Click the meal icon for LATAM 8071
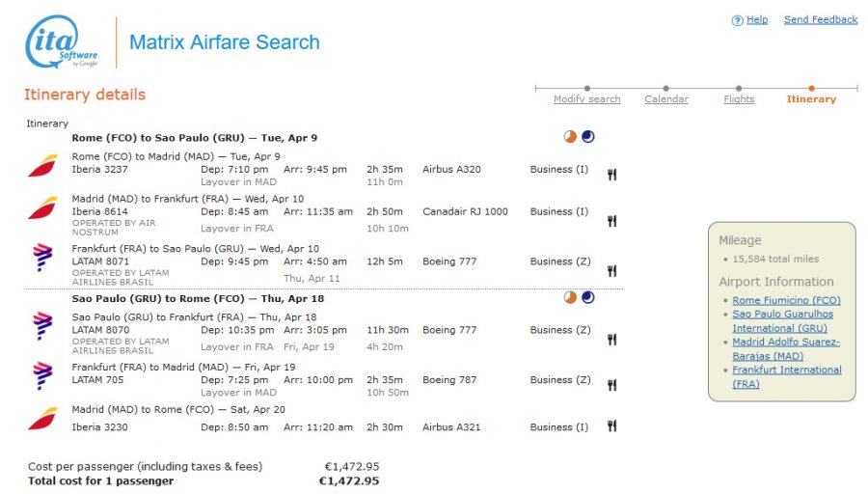The height and width of the screenshot is (494, 868). click(x=611, y=271)
